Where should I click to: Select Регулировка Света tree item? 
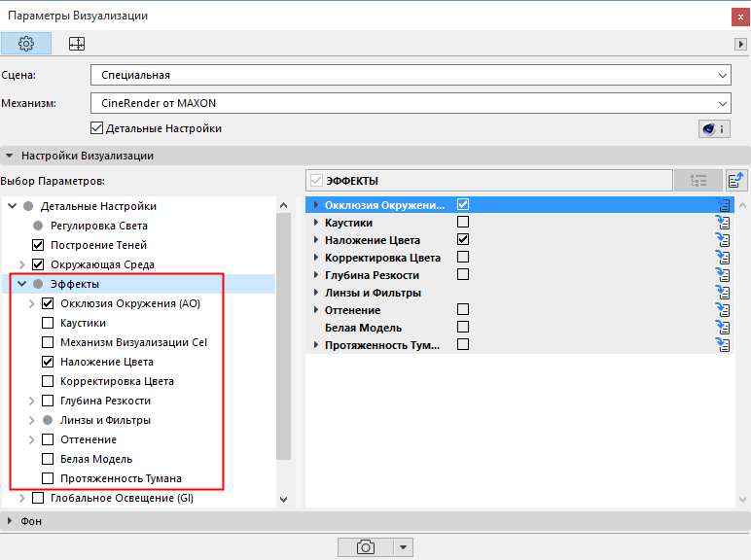[98, 226]
